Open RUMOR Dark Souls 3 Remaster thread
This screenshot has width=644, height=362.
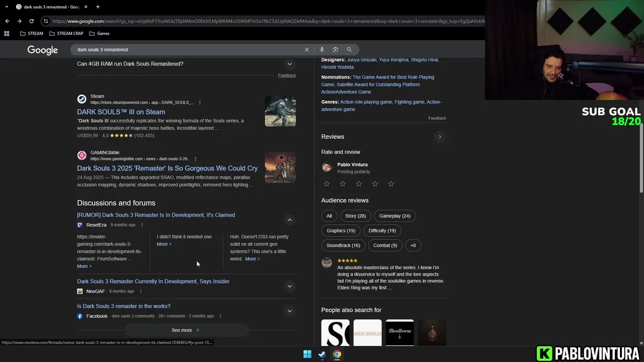[156, 215]
